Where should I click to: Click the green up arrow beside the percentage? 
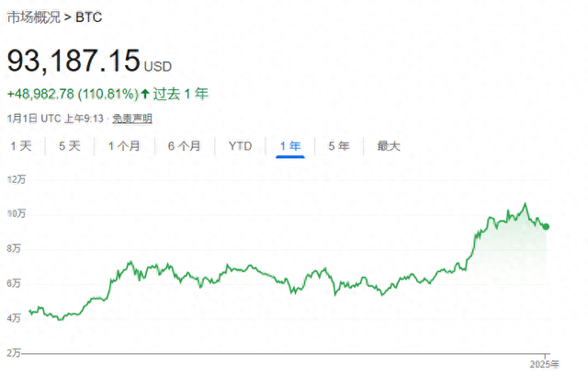[144, 94]
